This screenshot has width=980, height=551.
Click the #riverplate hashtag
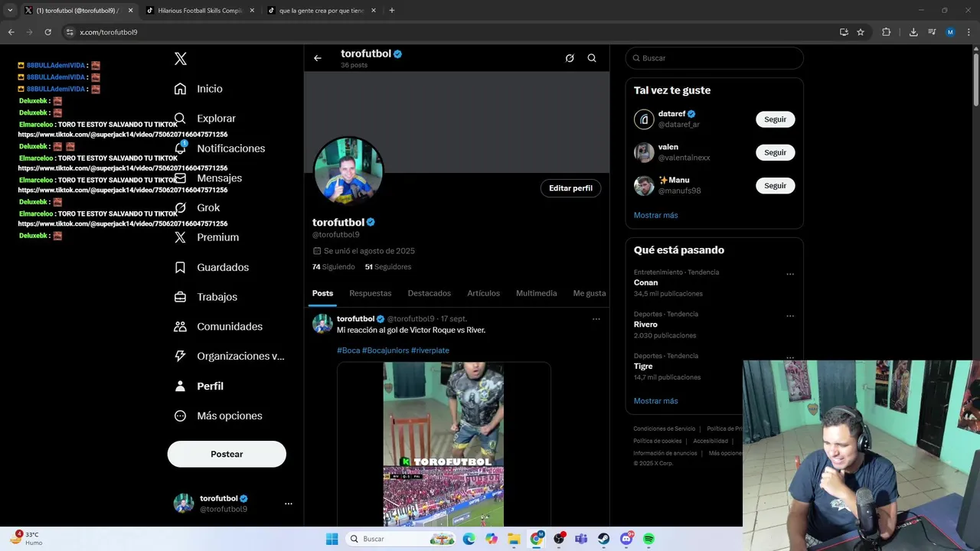(430, 350)
